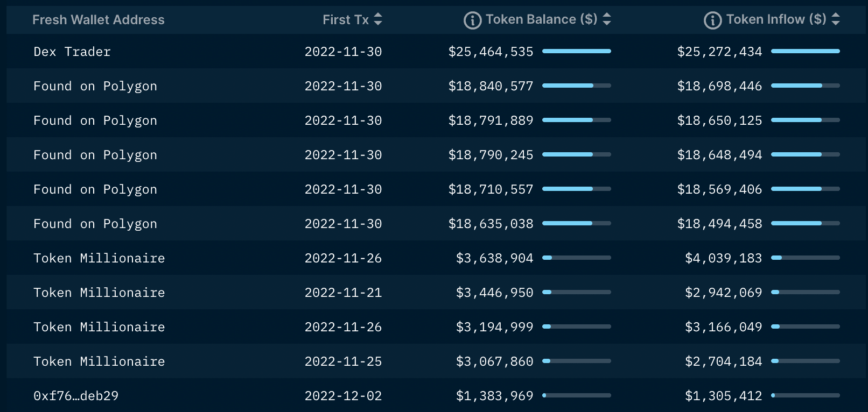Click the balance $25,464,535 for Dex Trader
Viewport: 868px width, 412px height.
(x=491, y=52)
